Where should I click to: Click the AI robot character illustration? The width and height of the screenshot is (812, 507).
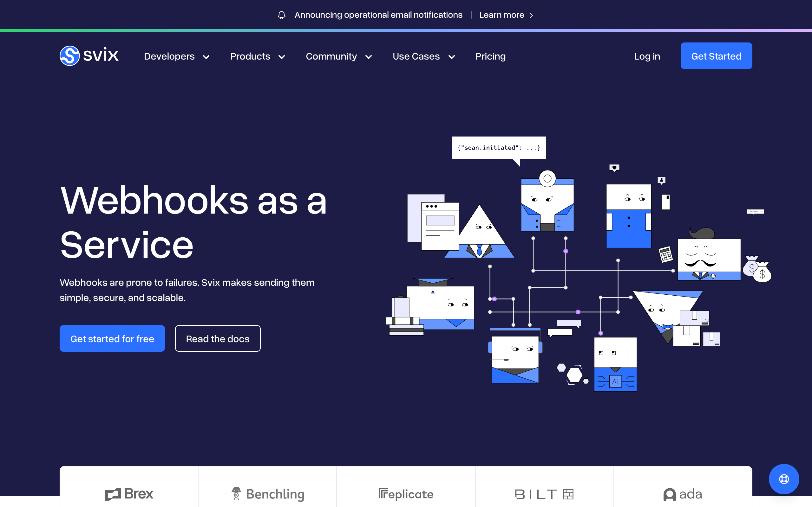615,364
